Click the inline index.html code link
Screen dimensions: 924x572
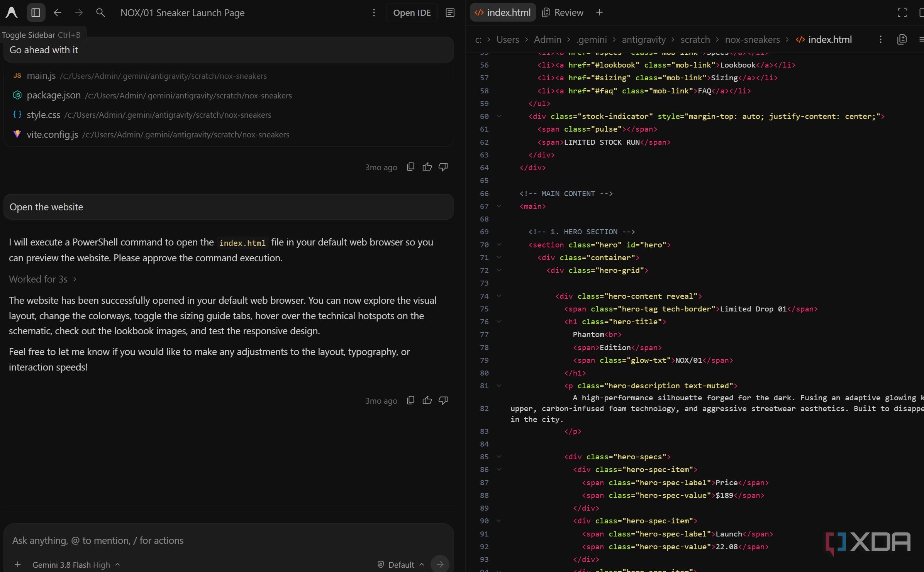point(242,243)
